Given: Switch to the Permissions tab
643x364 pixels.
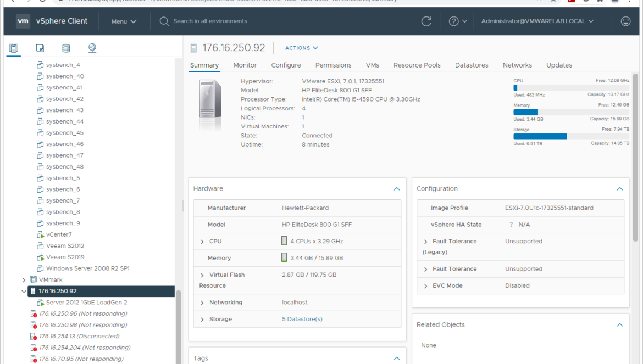Looking at the screenshot, I should (x=333, y=65).
